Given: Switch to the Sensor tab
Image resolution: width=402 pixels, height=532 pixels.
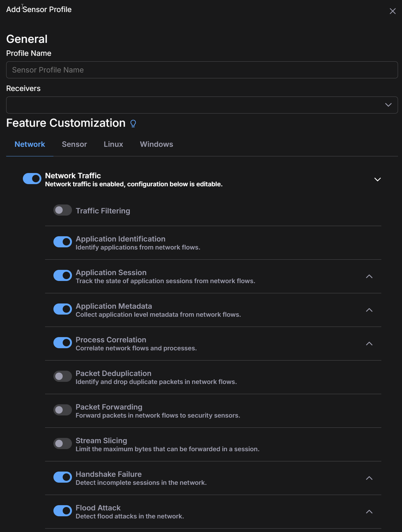Looking at the screenshot, I should click(74, 144).
